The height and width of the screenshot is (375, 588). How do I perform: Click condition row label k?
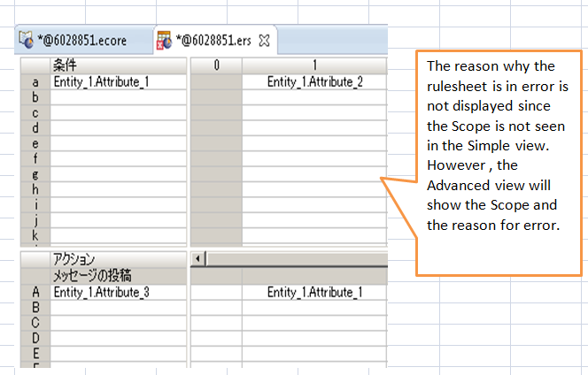[x=35, y=235]
